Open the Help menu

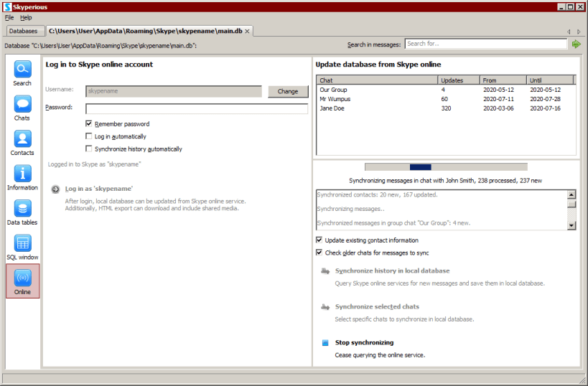coord(26,18)
